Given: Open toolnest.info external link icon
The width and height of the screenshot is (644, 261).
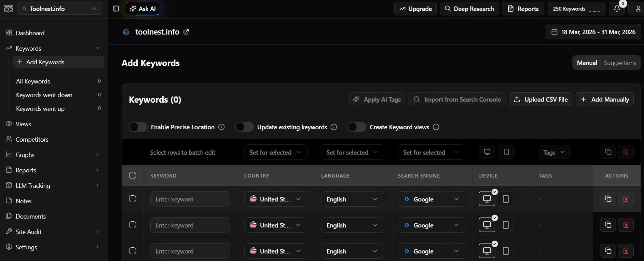Looking at the screenshot, I should tap(186, 32).
